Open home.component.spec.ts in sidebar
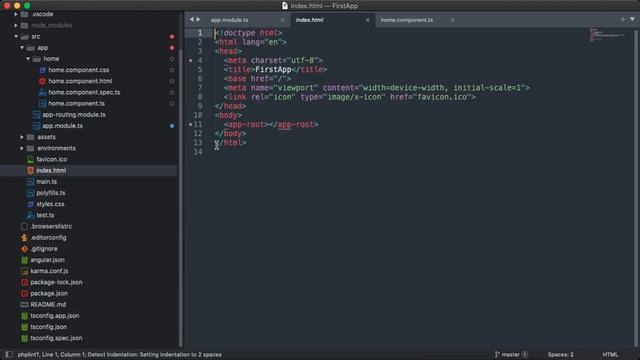640x360 pixels. point(84,92)
